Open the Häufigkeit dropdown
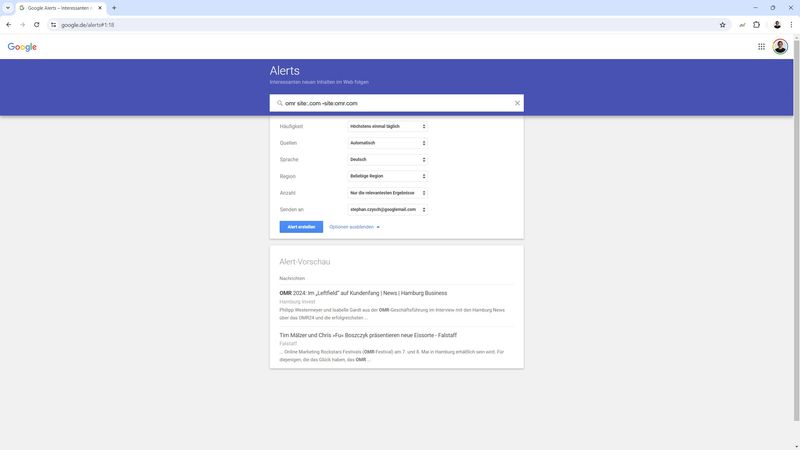This screenshot has height=450, width=800. [x=387, y=126]
